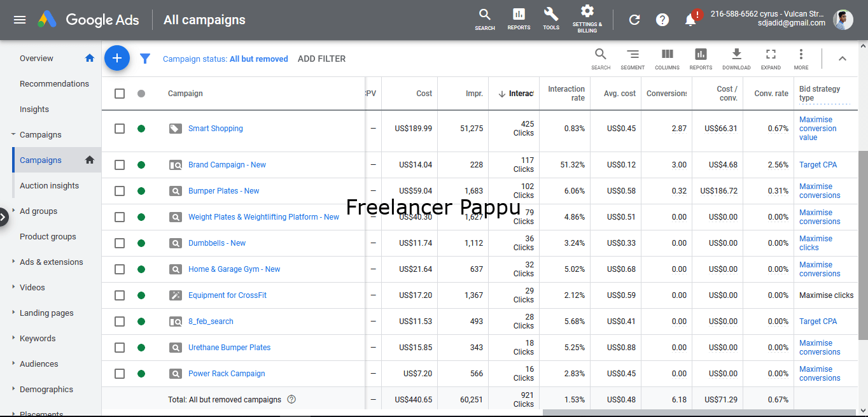This screenshot has width=868, height=417.
Task: Expand Ads & extensions section
Action: 13,262
